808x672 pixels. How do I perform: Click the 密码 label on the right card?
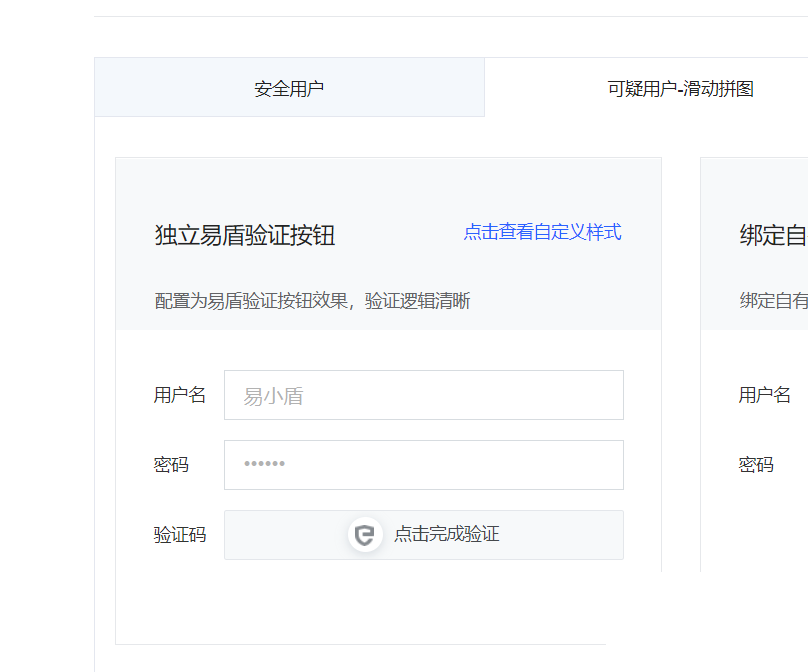pos(755,464)
